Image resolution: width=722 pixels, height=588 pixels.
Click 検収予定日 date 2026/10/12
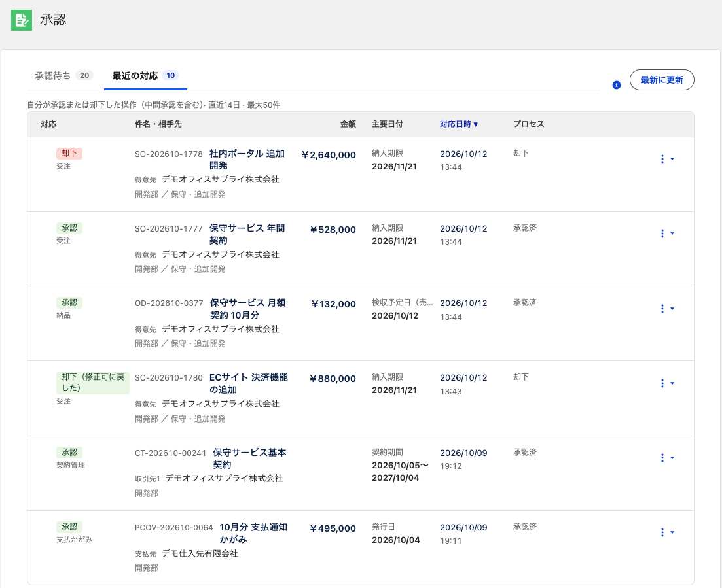tap(395, 316)
